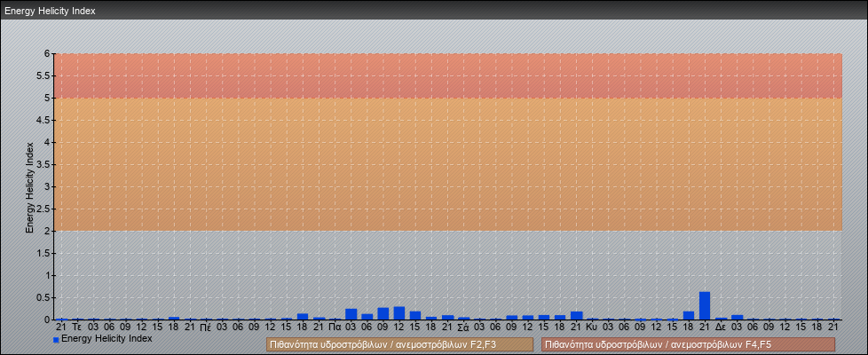Screen dimensions: 868x355
Task: Click the F2,F3 waterspout probability legend box
Action: point(399,344)
